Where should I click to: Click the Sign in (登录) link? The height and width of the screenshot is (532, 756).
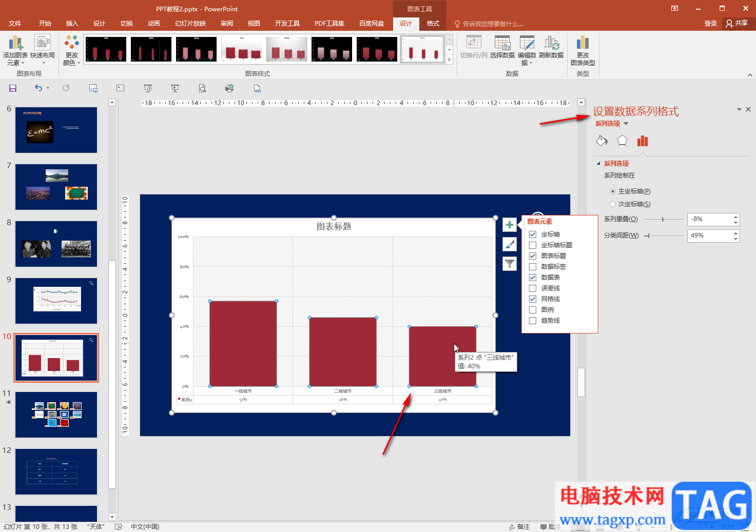point(711,24)
